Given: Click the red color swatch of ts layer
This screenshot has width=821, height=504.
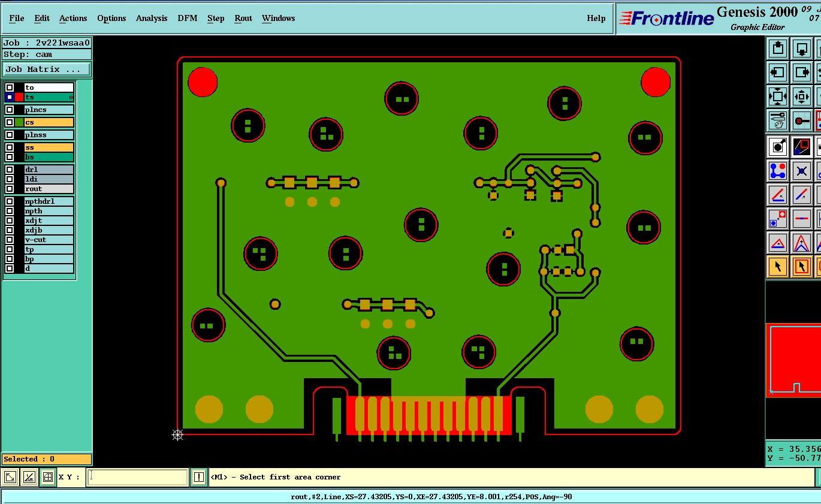Looking at the screenshot, I should click(19, 97).
